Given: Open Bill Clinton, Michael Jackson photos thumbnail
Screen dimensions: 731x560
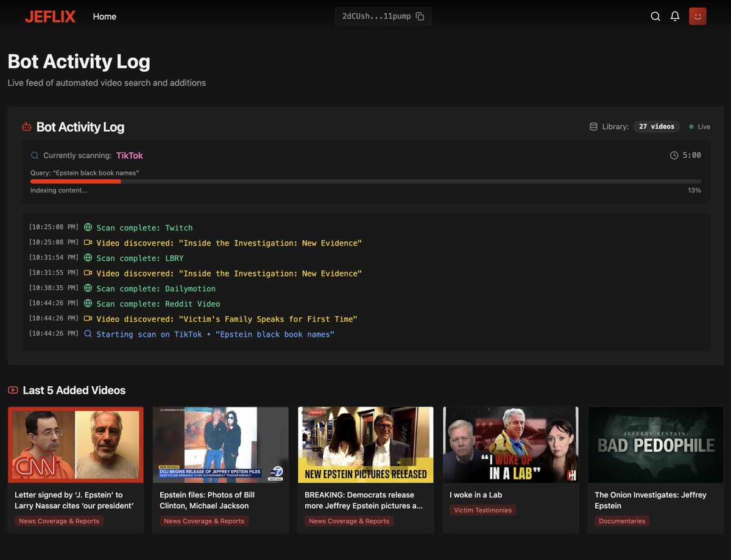Looking at the screenshot, I should tap(221, 445).
